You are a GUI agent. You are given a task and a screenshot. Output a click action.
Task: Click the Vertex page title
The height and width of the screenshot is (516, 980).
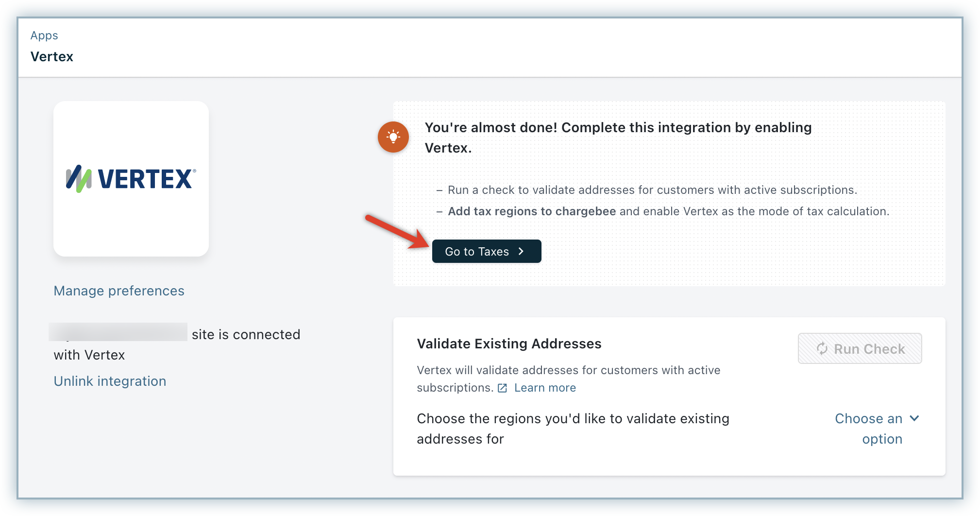(x=52, y=57)
